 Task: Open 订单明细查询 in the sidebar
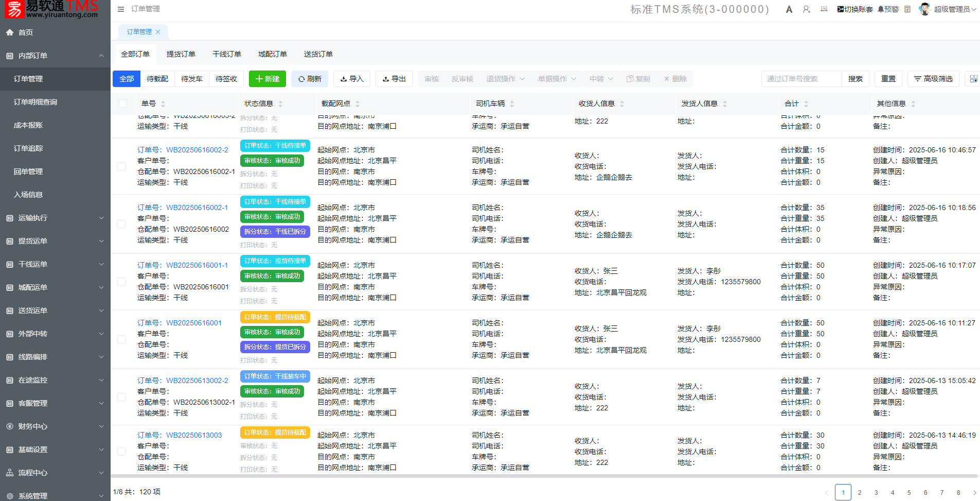(x=55, y=102)
